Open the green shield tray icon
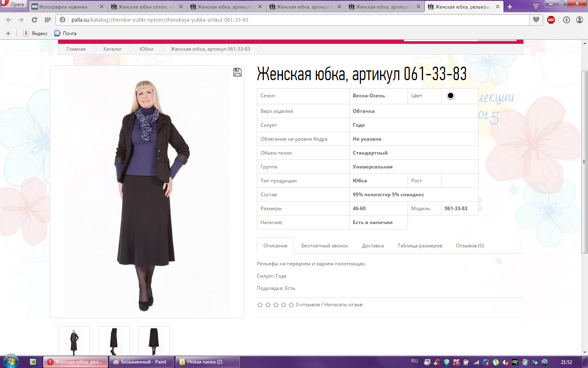The image size is (588, 368). [x=446, y=362]
